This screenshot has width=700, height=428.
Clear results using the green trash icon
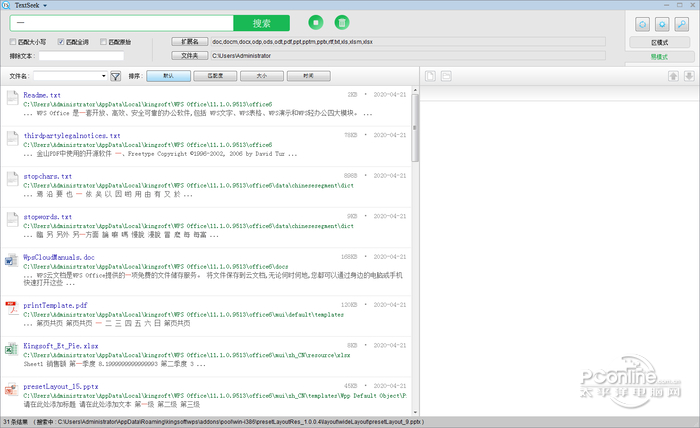tap(342, 22)
